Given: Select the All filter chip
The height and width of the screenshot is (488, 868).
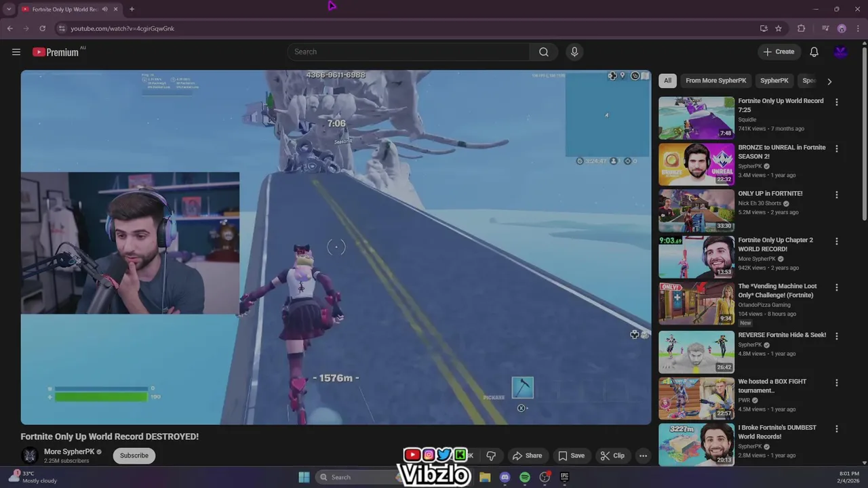Looking at the screenshot, I should coord(667,81).
